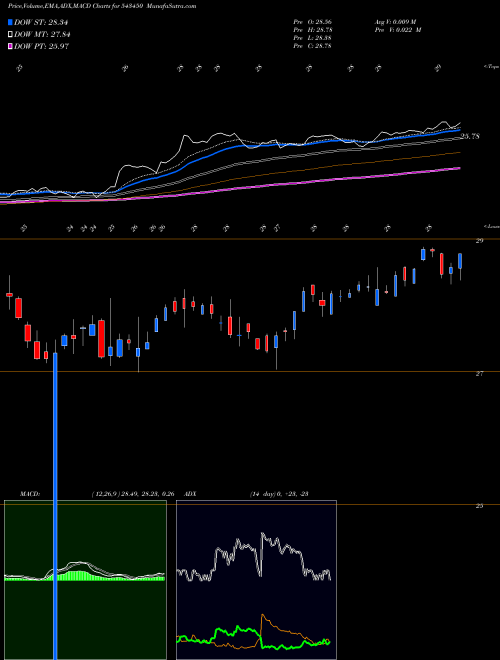The height and width of the screenshot is (660, 500).
Task: Click the 'MACD:' panel heading
Action: 30,494
